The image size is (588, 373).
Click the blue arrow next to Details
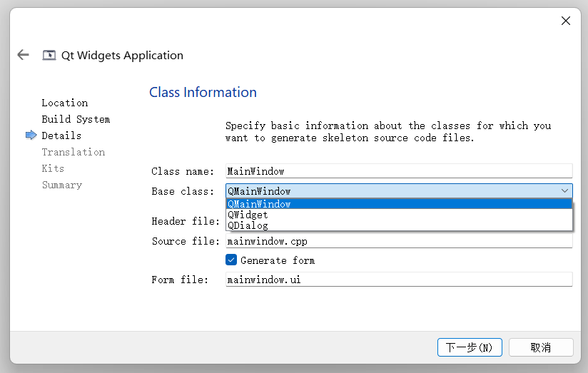(31, 135)
